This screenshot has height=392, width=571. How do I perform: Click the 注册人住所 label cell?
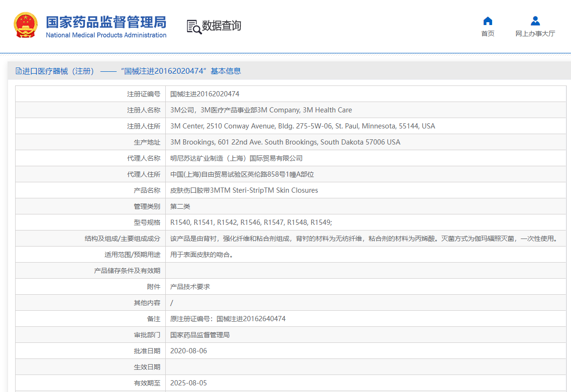(91, 126)
